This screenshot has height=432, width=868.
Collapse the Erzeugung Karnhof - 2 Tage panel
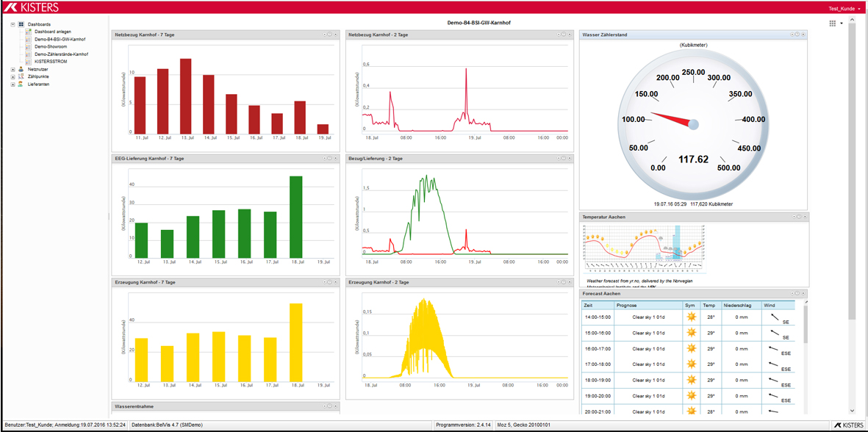click(558, 282)
